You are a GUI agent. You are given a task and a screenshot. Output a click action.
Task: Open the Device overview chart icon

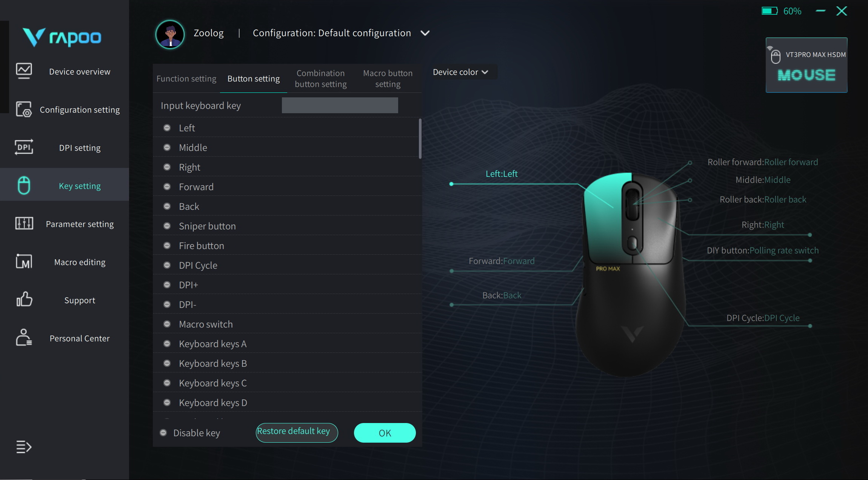click(x=24, y=71)
